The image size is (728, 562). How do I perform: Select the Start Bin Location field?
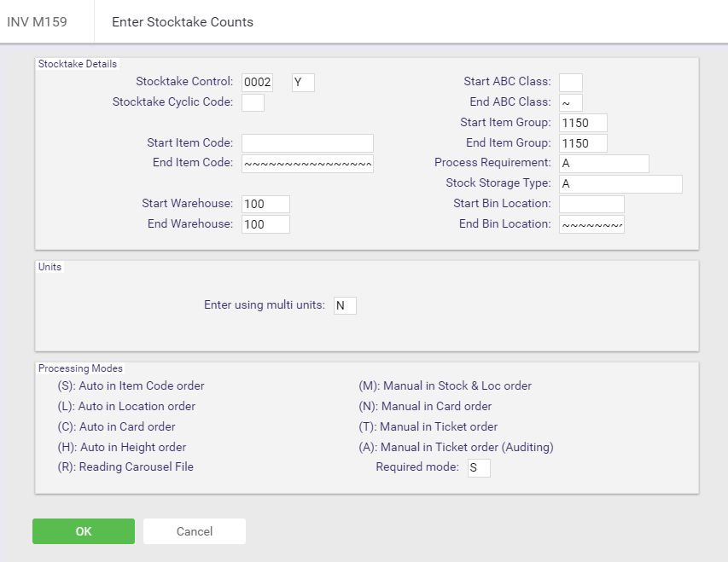coord(591,204)
